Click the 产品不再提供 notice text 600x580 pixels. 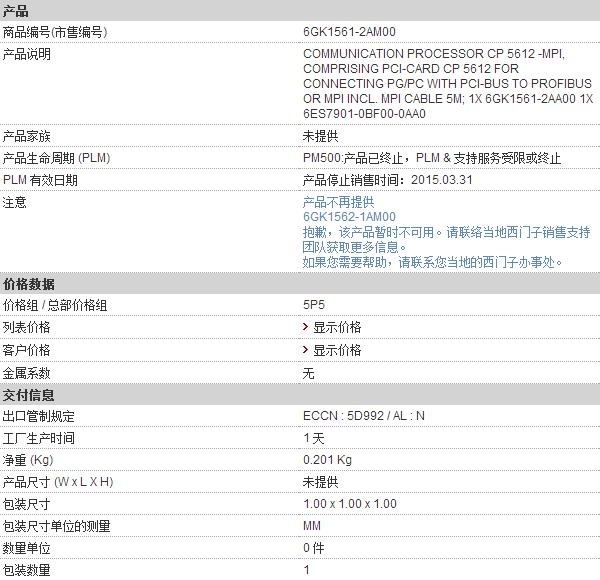(339, 202)
